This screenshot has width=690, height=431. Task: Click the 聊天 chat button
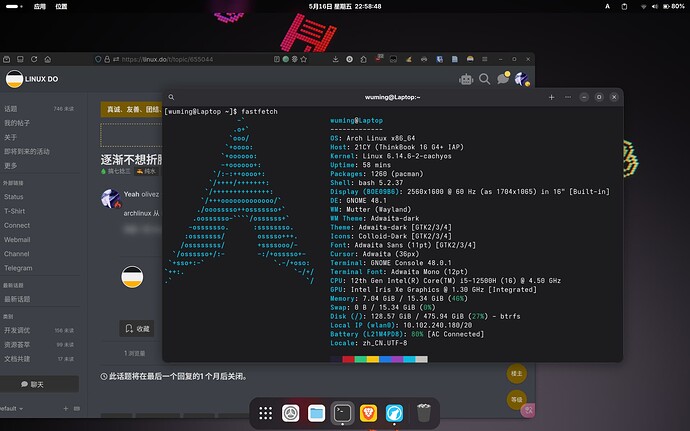click(x=39, y=384)
